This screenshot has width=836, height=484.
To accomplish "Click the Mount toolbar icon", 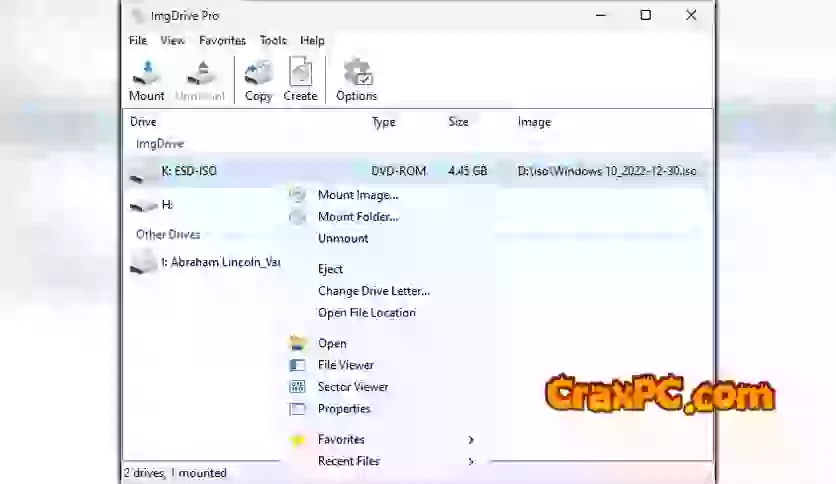I will pos(146,75).
